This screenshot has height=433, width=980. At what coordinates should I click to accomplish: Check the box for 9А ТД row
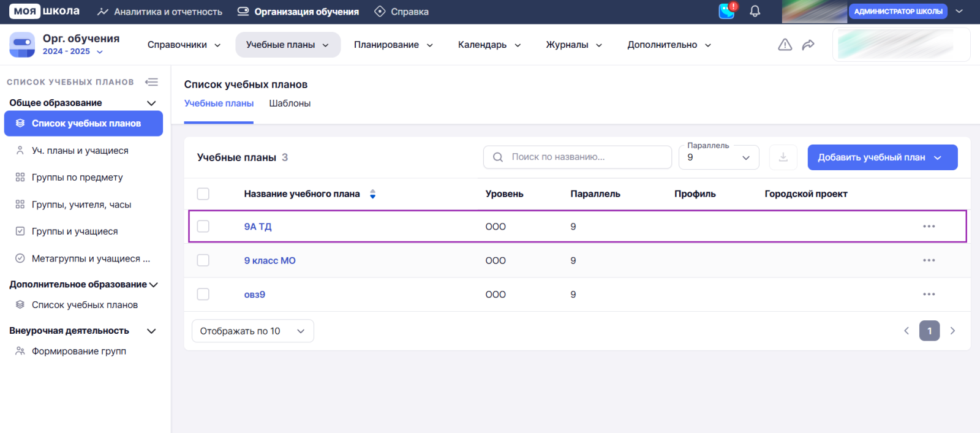tap(203, 227)
